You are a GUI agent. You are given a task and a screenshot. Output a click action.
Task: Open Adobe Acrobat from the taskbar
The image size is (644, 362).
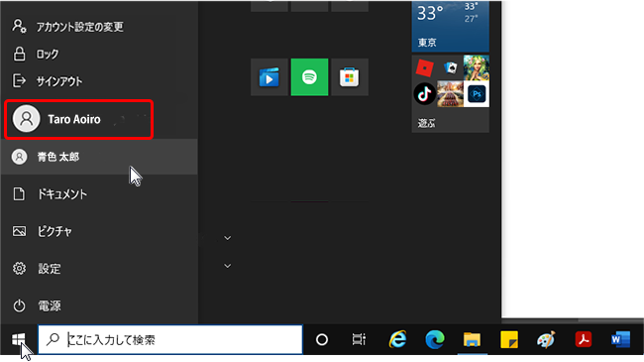point(584,339)
